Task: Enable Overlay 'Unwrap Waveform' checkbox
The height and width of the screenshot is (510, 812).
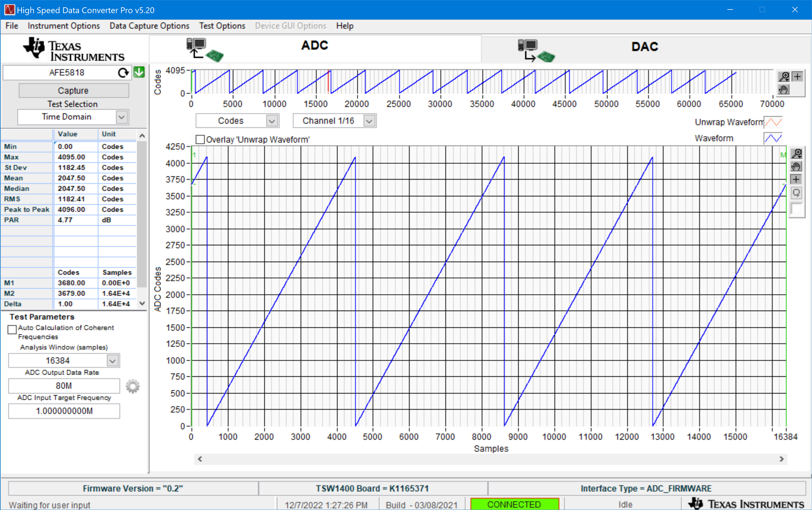Action: point(200,140)
